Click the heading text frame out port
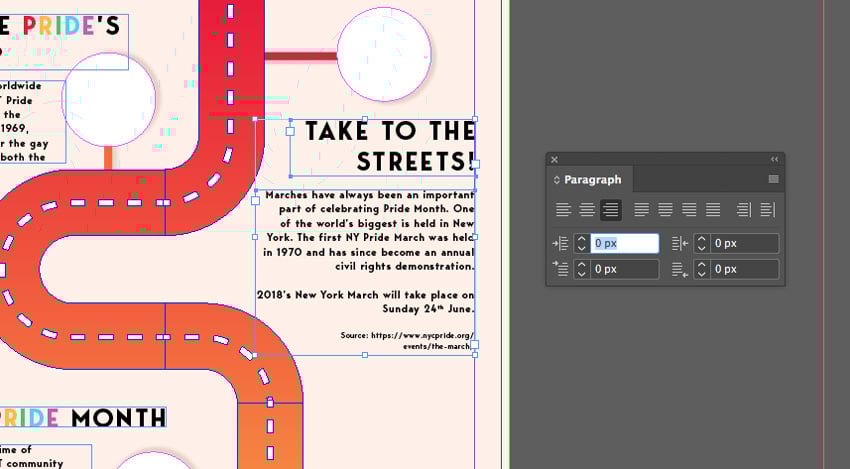This screenshot has width=850, height=469. tap(475, 164)
